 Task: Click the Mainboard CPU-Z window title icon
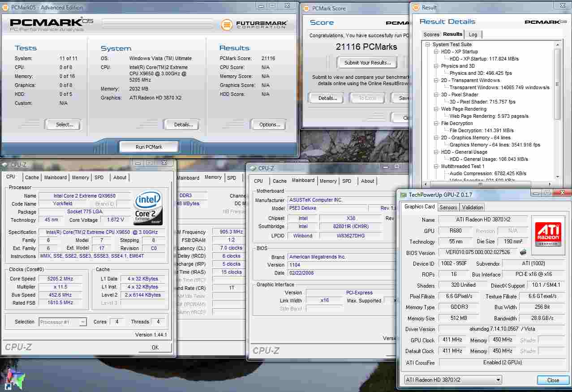point(253,168)
